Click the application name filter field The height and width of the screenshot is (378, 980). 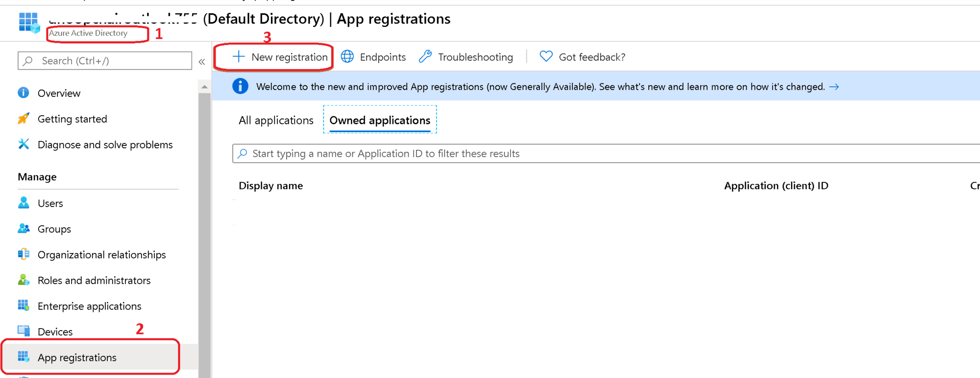[606, 153]
